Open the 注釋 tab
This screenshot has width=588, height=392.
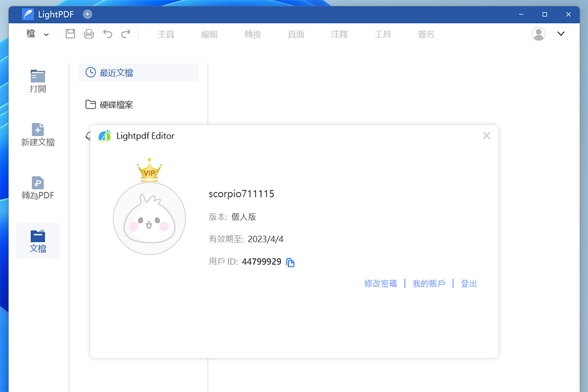pos(339,34)
